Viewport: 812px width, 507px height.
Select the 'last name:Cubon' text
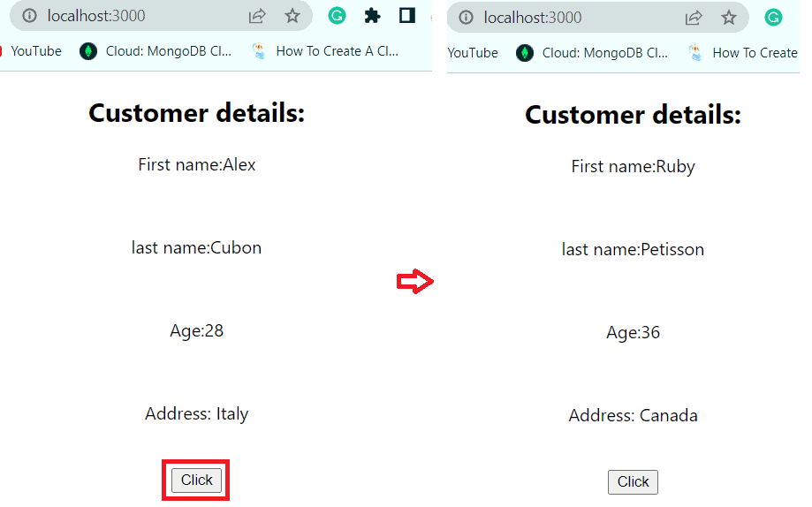tap(196, 247)
